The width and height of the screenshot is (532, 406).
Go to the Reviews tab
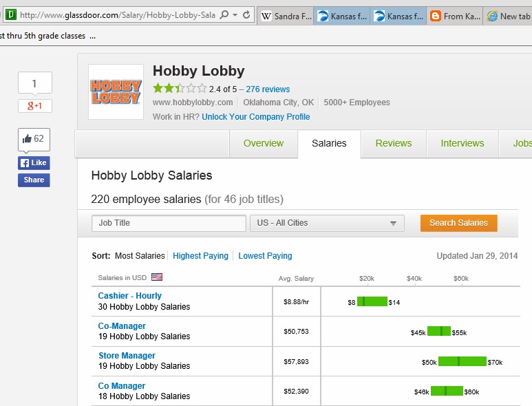394,143
